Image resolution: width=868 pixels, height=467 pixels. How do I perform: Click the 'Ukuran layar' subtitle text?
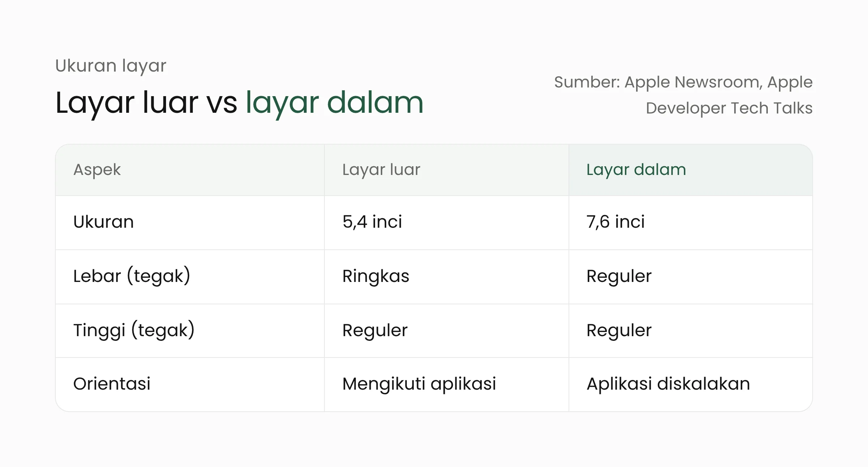point(111,66)
